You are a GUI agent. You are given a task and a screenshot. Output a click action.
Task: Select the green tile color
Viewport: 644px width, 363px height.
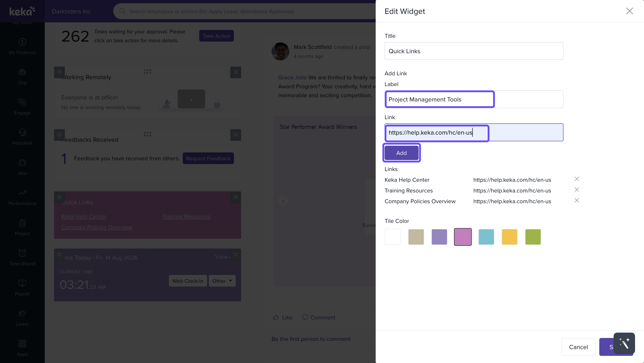coord(533,237)
